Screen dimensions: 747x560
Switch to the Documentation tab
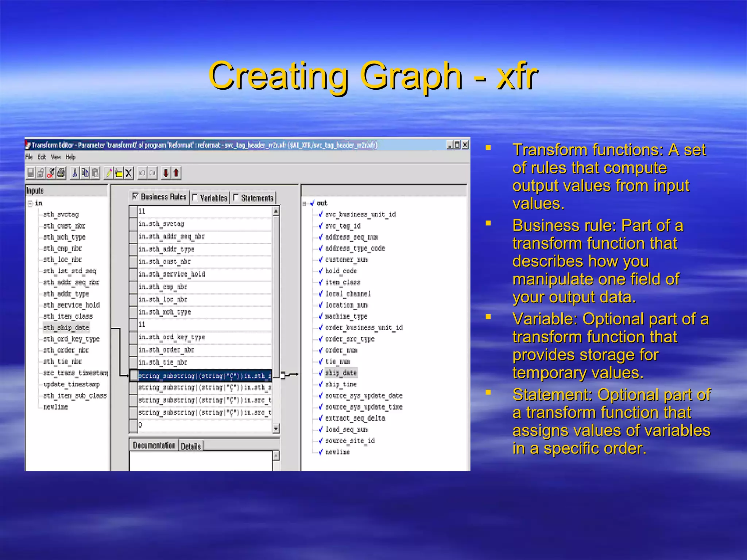point(154,445)
